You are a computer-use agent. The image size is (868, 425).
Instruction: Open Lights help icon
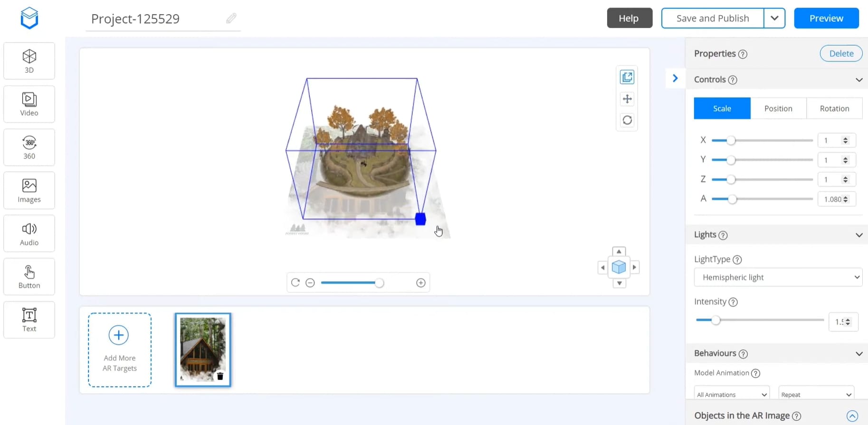click(723, 235)
